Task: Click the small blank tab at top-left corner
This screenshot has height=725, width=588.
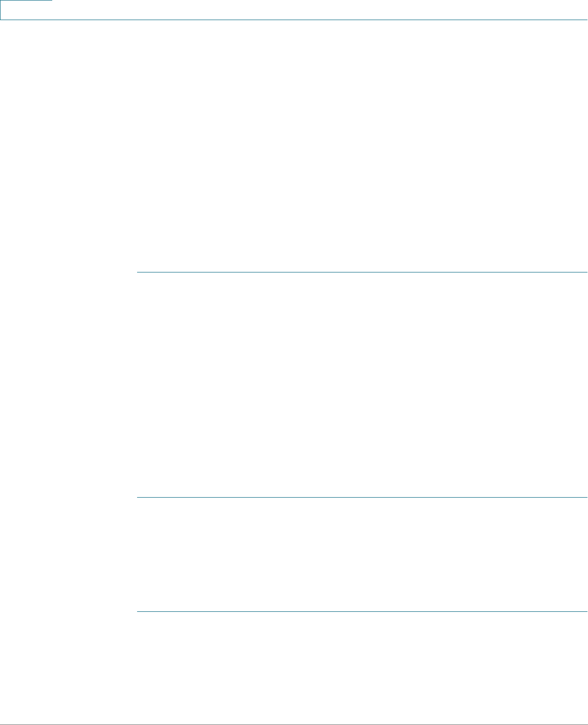Action: coord(26,10)
